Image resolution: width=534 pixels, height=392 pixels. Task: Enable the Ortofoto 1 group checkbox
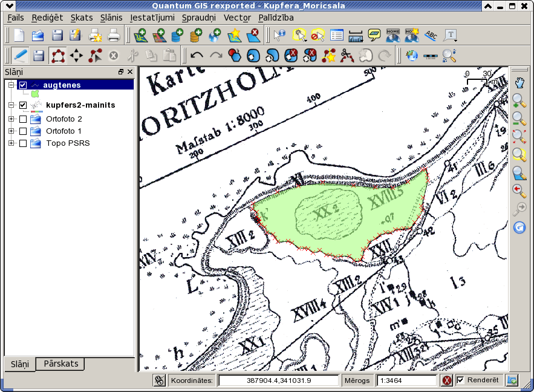pos(23,131)
